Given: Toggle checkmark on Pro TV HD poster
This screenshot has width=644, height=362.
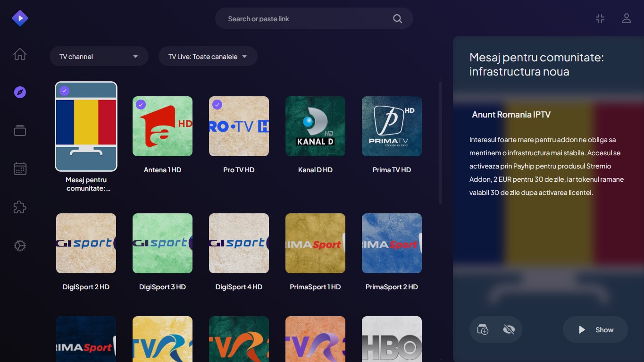Looking at the screenshot, I should point(217,105).
